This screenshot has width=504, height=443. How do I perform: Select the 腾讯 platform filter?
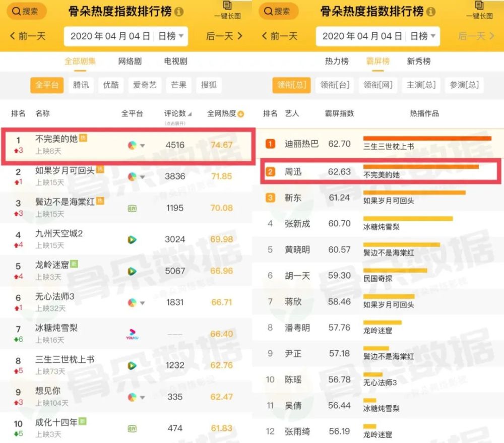pos(81,85)
